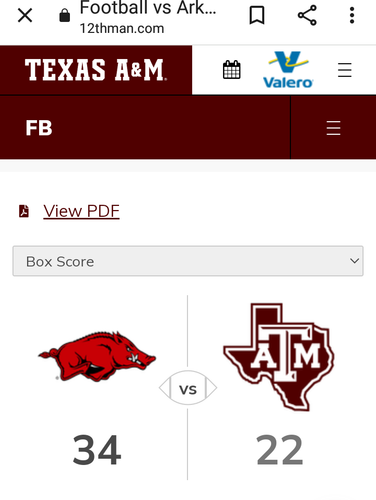
Task: Expand the FB section hamburger menu
Action: click(333, 128)
